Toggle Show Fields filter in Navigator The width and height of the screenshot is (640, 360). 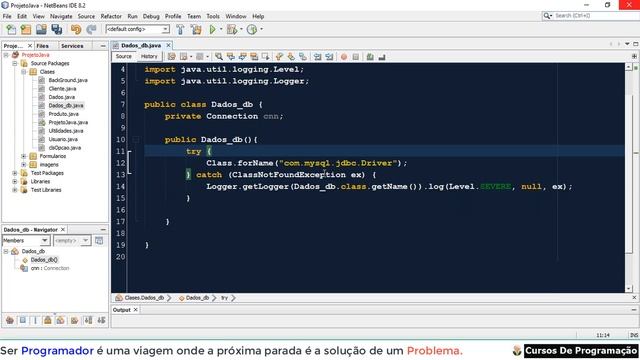point(23,320)
